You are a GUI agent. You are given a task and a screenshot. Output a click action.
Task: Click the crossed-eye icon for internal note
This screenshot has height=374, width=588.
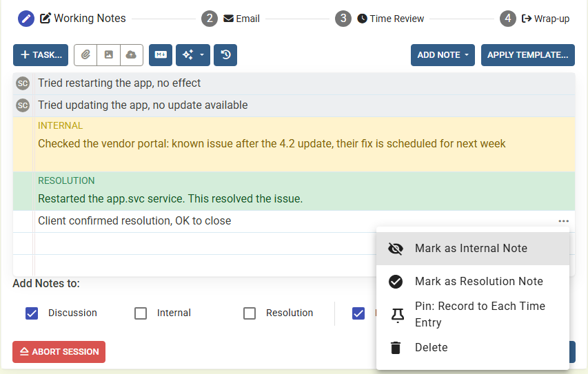pyautogui.click(x=396, y=249)
